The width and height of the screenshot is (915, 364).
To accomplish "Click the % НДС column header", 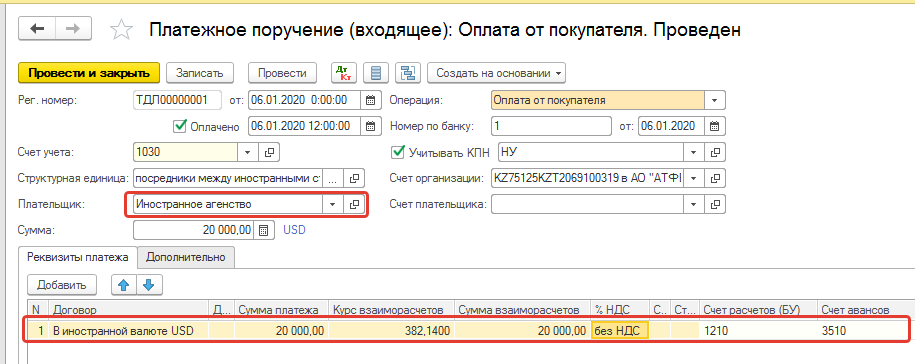I will coord(619,310).
